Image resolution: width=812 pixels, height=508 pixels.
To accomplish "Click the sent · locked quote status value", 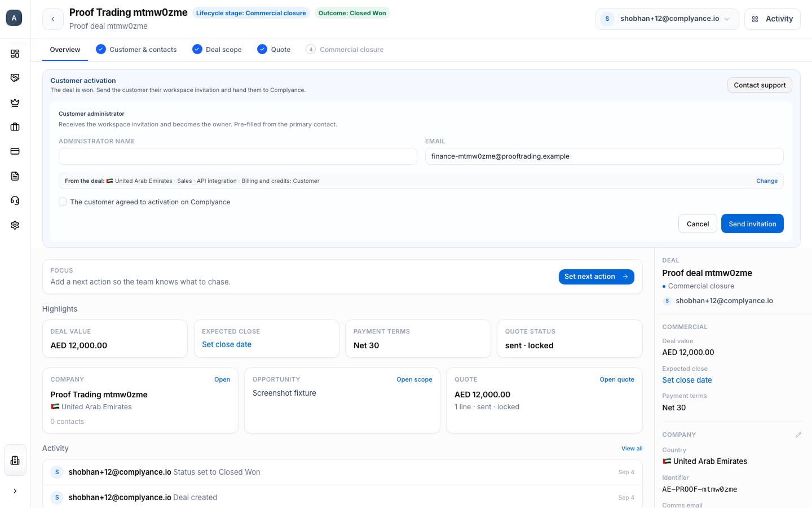I will 529,345.
